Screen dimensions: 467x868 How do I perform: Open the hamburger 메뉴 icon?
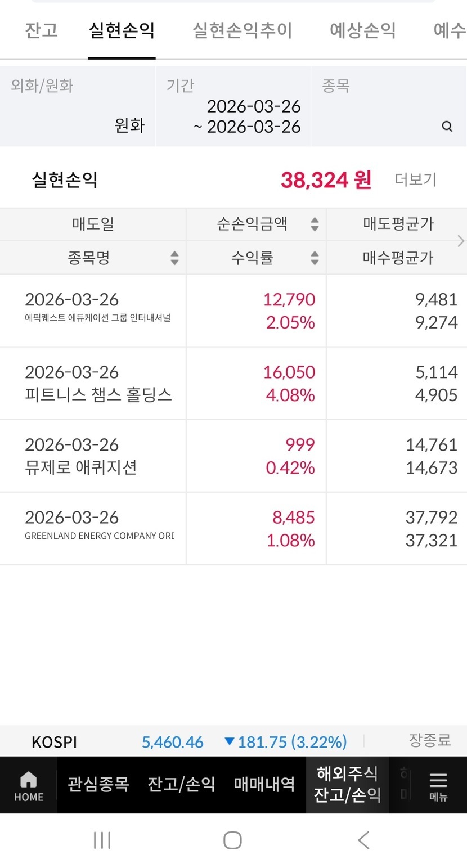click(x=438, y=785)
